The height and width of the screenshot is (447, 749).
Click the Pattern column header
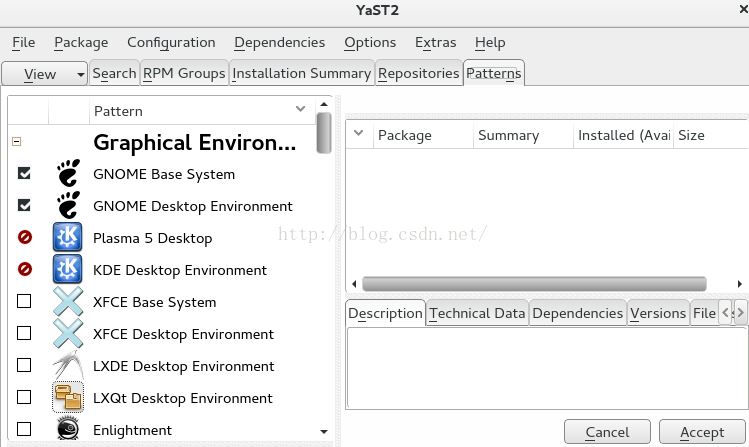coord(202,111)
